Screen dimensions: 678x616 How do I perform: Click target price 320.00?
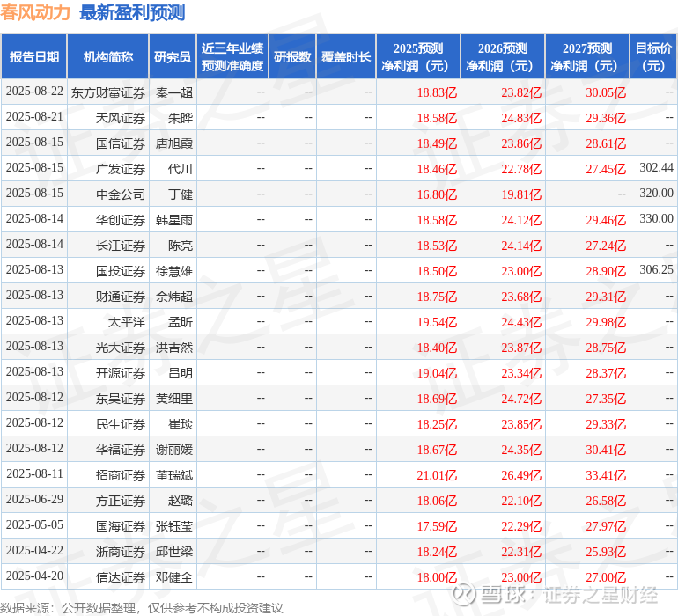click(x=656, y=194)
